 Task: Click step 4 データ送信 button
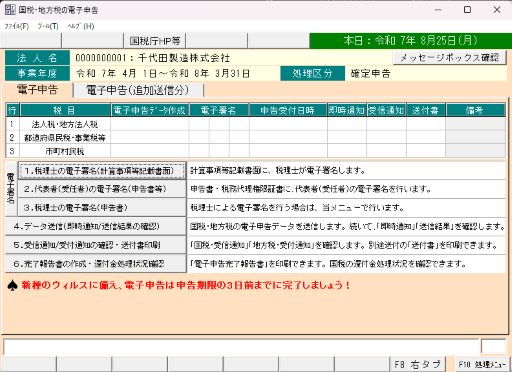click(x=96, y=226)
